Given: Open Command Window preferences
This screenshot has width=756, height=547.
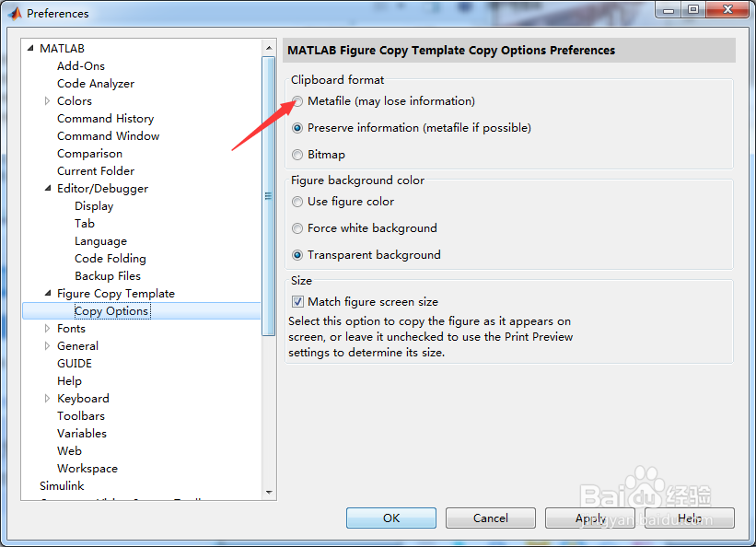Looking at the screenshot, I should 108,136.
